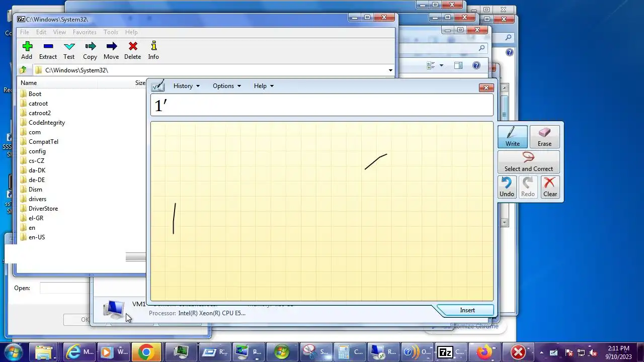Click the Delete icon in 7-Zip
The height and width of the screenshot is (362, 644).
133,47
